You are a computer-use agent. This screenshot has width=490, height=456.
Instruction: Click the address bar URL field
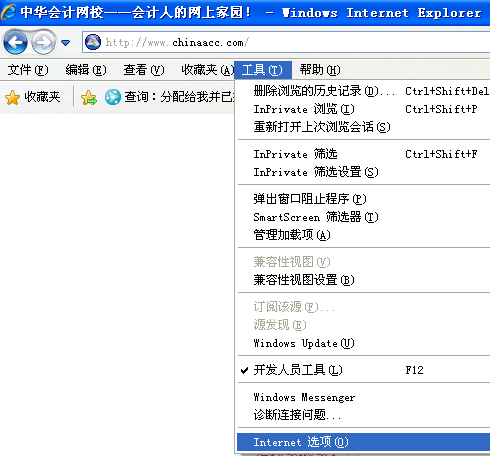287,42
